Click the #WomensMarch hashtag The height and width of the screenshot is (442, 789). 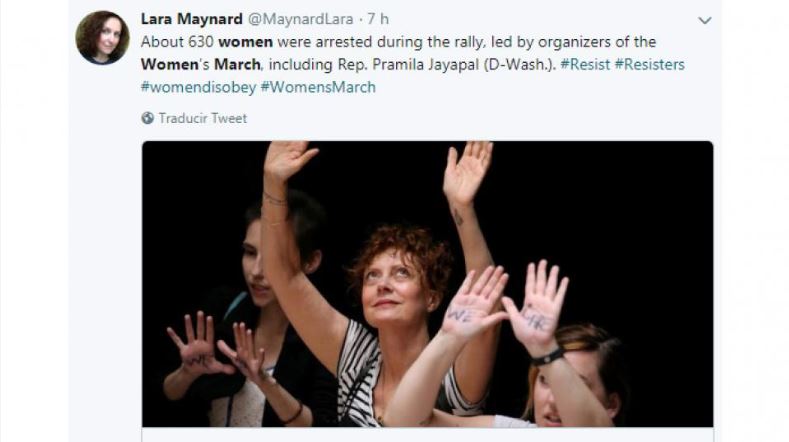point(318,87)
